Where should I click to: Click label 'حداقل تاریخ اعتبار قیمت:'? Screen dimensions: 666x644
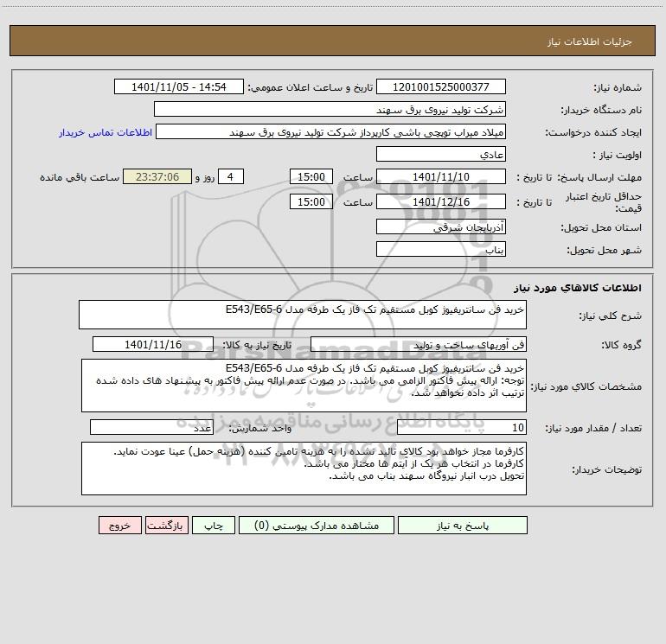coord(604,202)
